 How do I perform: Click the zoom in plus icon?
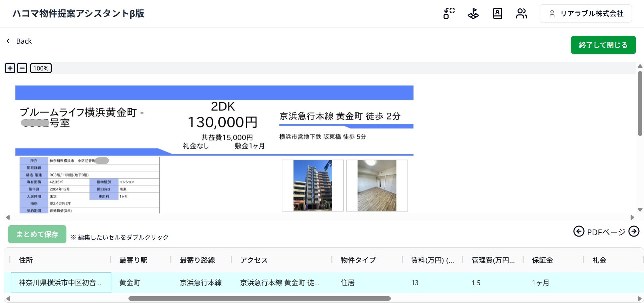click(x=10, y=68)
